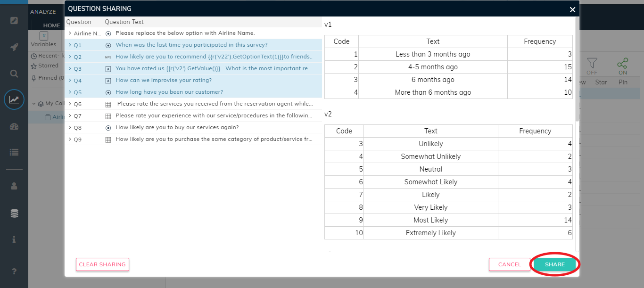The width and height of the screenshot is (644, 288).
Task: Select 'How can we improvise your rating?' question
Action: point(164,81)
